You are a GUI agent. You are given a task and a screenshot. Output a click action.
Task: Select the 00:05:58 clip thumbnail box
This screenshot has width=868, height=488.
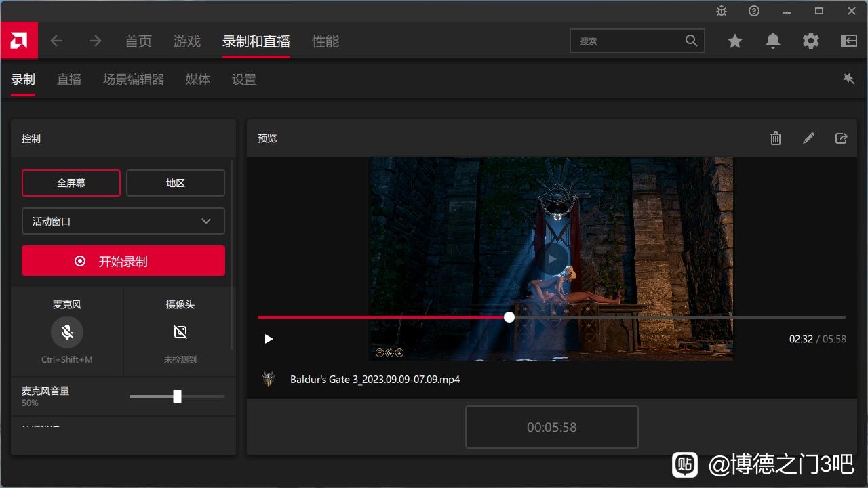552,427
